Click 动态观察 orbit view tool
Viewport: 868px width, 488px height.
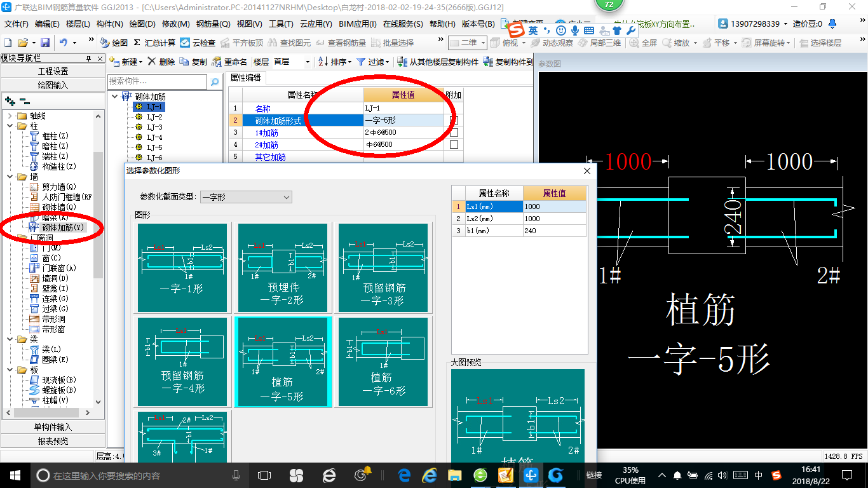[x=552, y=43]
